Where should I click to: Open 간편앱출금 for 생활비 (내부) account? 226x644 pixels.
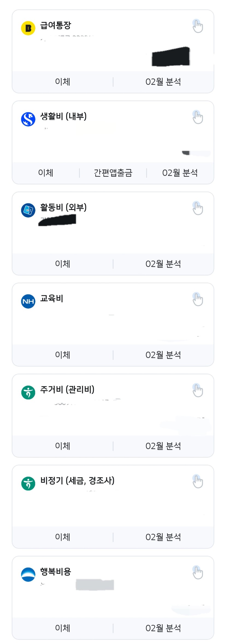pos(113,173)
